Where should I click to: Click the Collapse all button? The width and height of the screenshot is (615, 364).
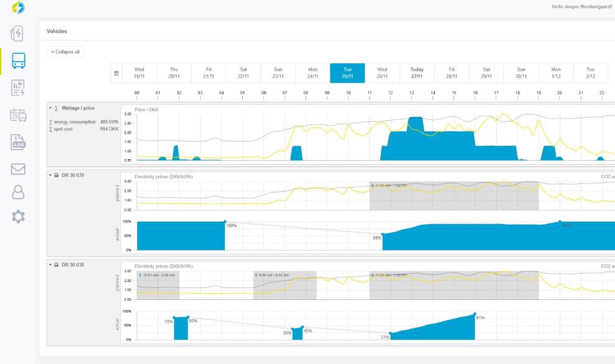(65, 52)
